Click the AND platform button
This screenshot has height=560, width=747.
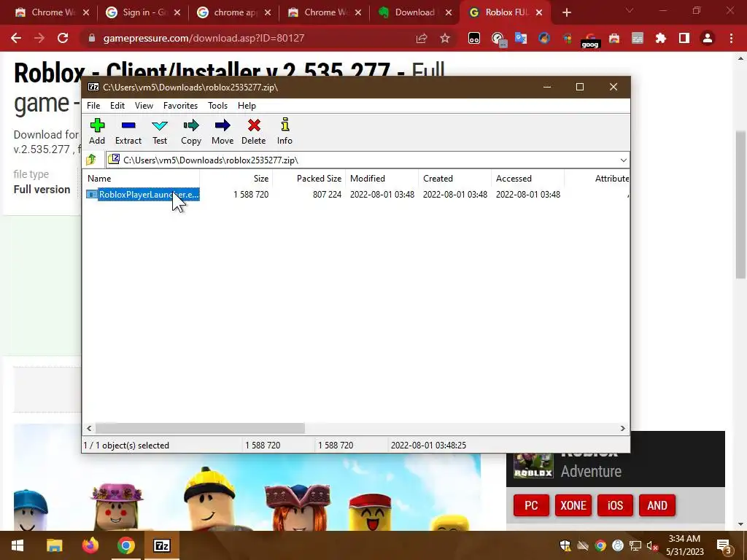657,505
